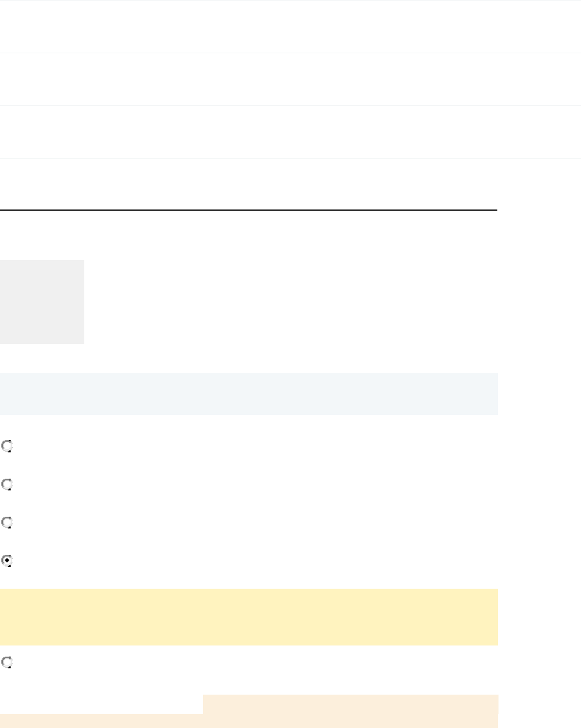Select the second blank row from the top
Screen dimensions: 581x728
290,79
